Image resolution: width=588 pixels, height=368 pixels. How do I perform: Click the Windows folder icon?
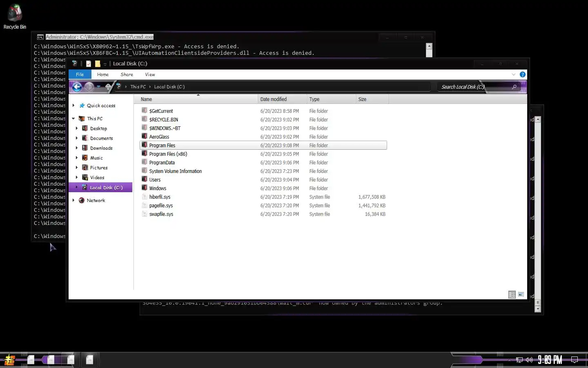coord(144,188)
